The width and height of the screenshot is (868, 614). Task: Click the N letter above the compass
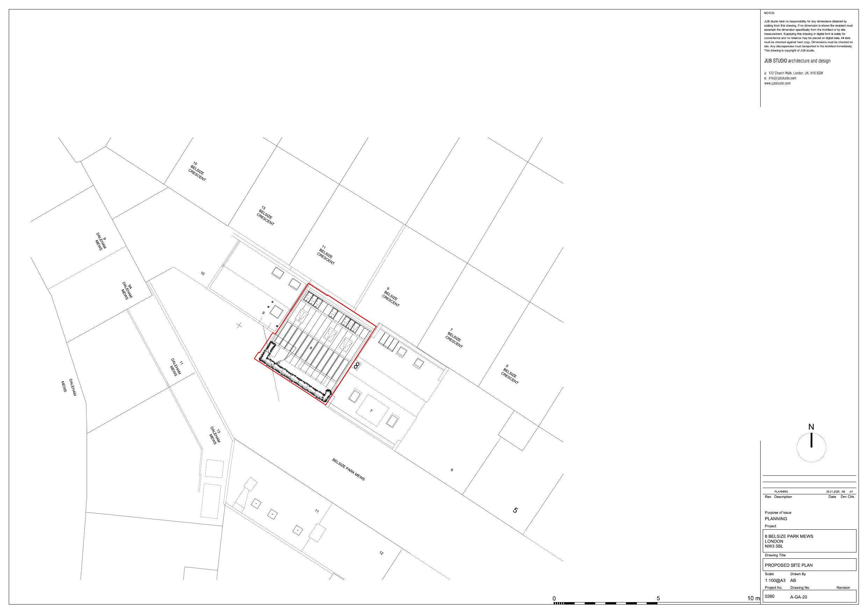(x=811, y=427)
